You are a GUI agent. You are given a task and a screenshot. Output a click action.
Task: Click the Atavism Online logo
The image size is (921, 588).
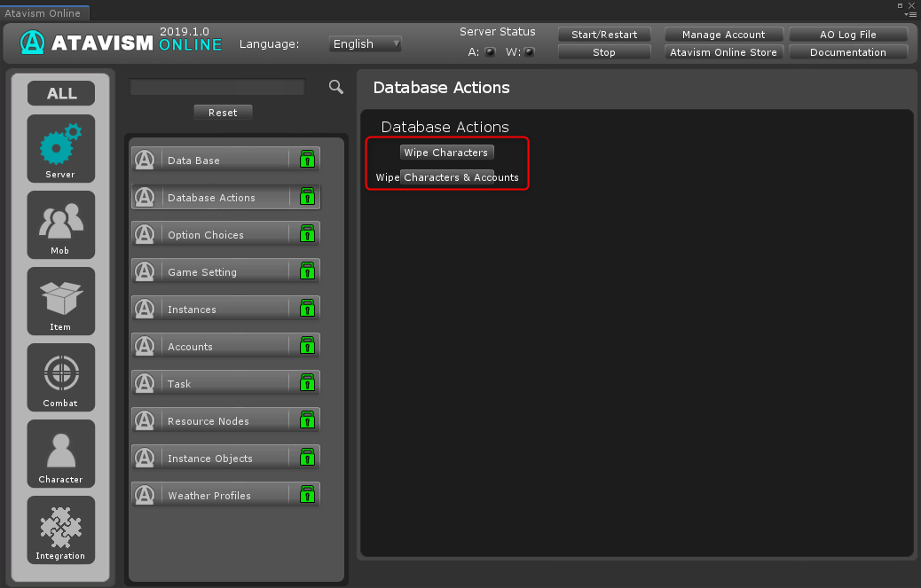121,43
